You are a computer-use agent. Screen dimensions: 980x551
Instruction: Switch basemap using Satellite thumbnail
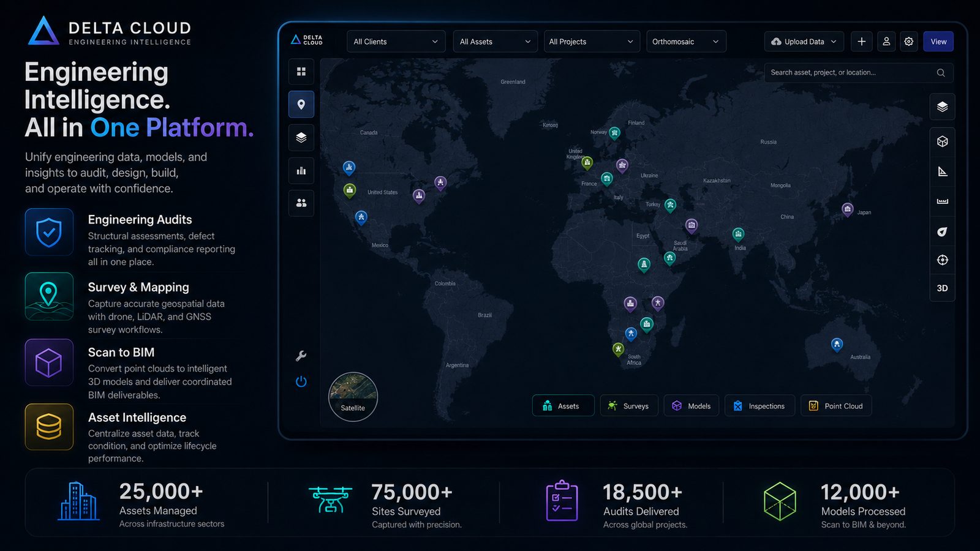click(353, 397)
